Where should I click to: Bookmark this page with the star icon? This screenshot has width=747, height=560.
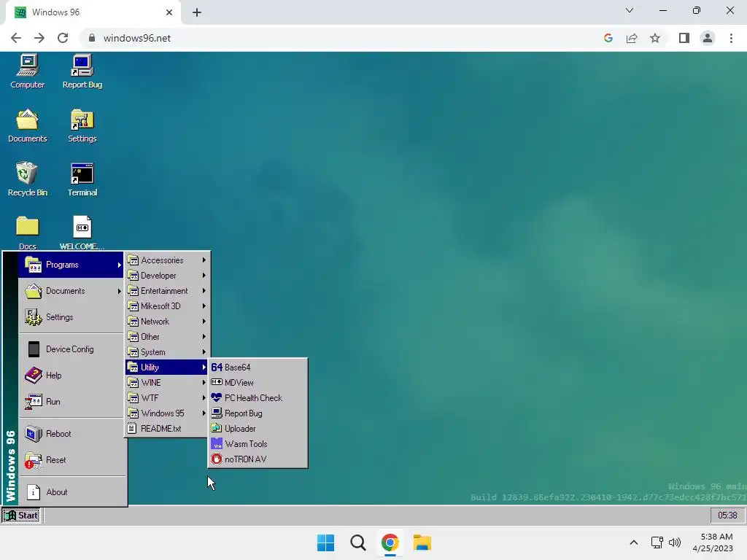655,38
